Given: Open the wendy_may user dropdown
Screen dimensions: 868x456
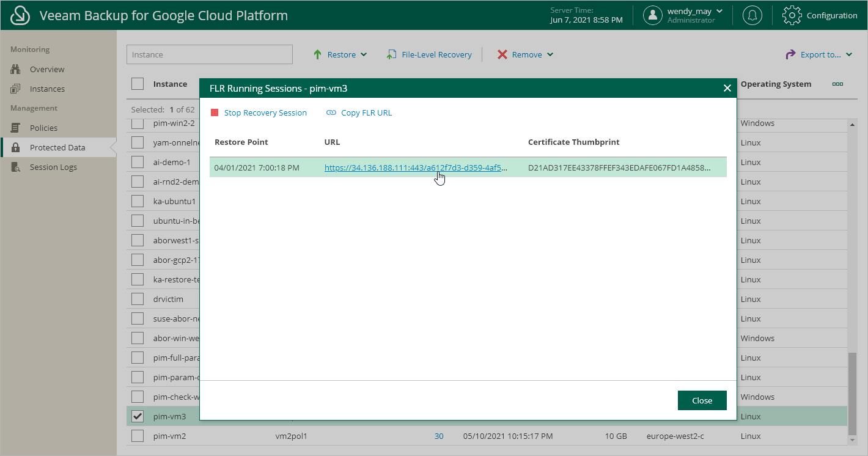Looking at the screenshot, I should point(719,11).
